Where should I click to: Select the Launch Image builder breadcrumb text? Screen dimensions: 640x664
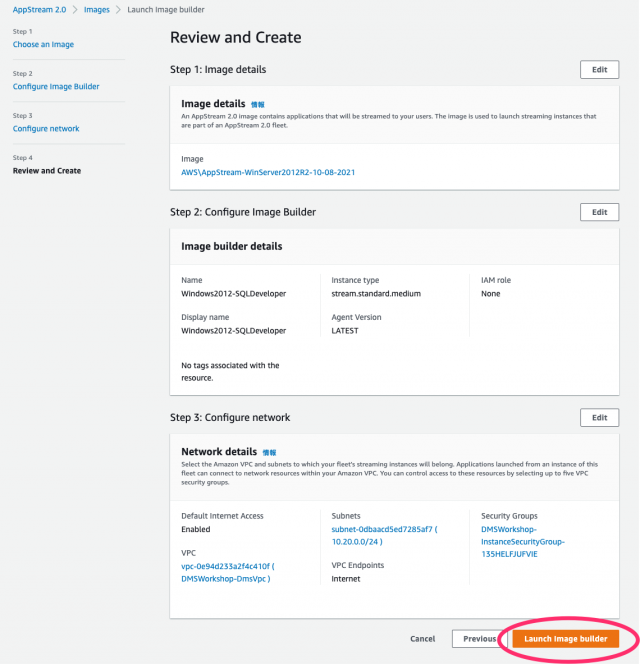[x=166, y=9]
